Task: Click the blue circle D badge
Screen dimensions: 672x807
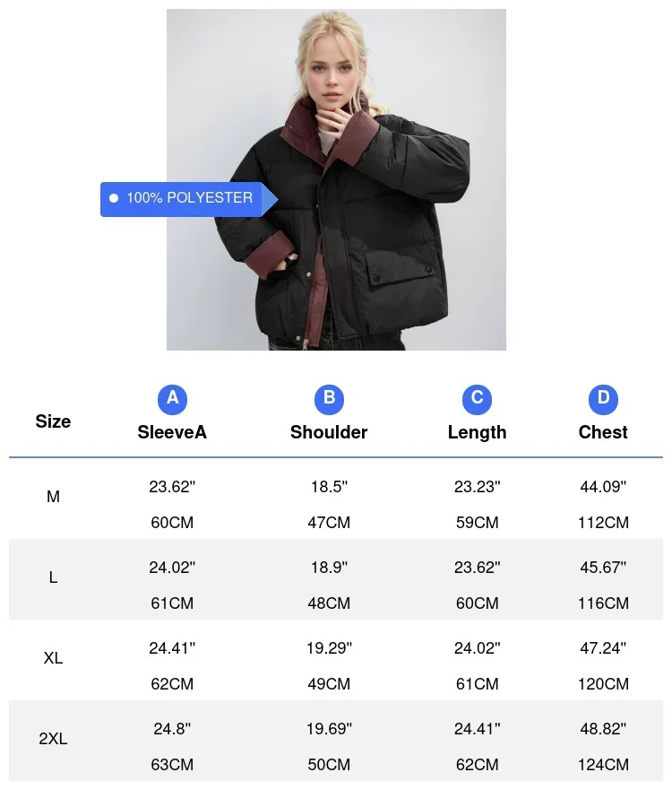Action: 603,398
